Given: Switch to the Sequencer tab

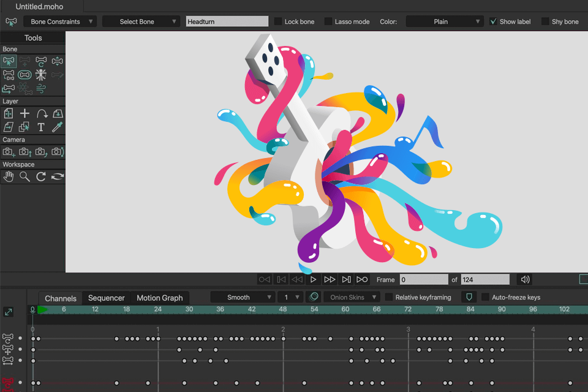Looking at the screenshot, I should point(107,298).
